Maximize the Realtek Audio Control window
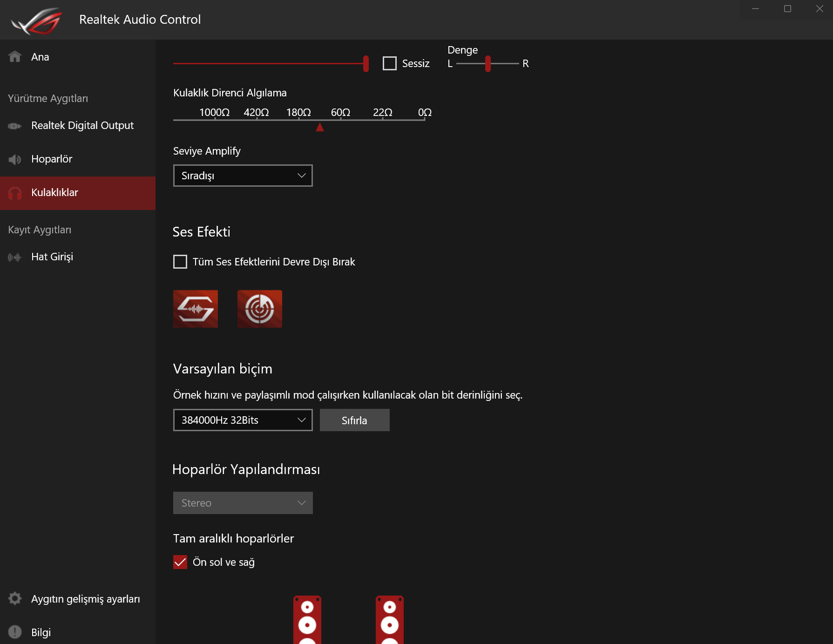This screenshot has height=644, width=833. click(788, 9)
